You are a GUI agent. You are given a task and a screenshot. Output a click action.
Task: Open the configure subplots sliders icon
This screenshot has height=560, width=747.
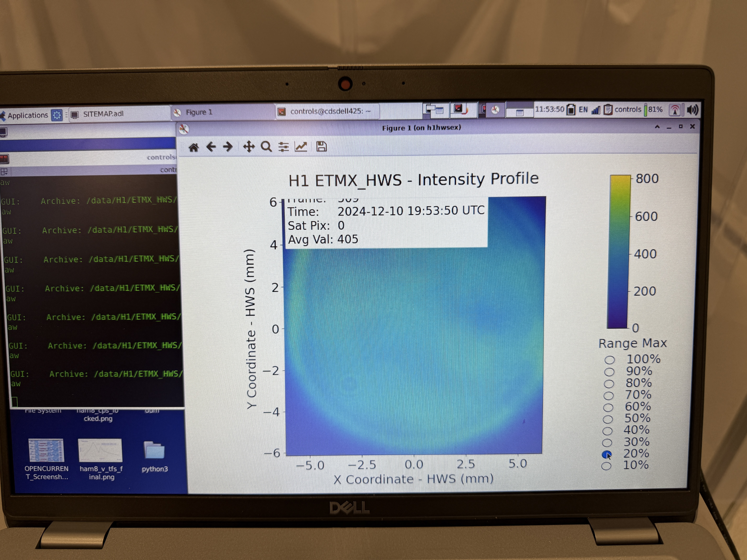click(x=283, y=147)
